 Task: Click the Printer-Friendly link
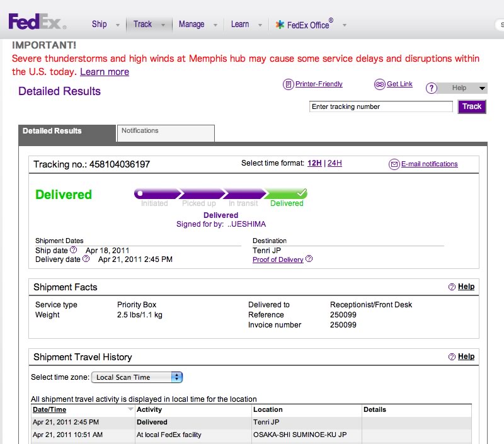(x=319, y=84)
